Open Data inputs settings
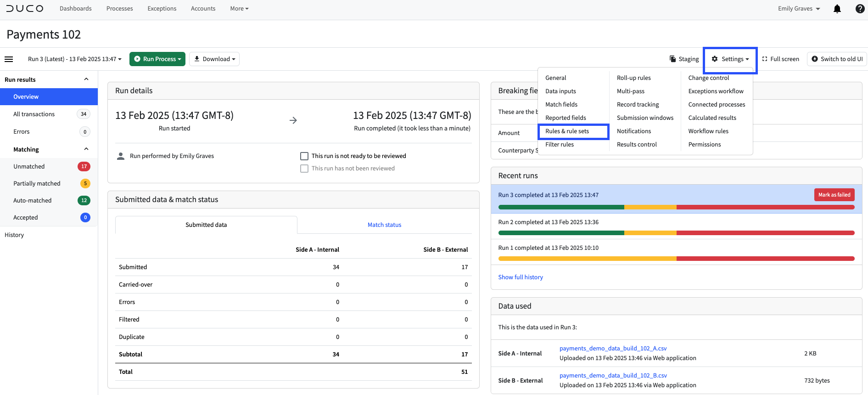868x395 pixels. (560, 91)
